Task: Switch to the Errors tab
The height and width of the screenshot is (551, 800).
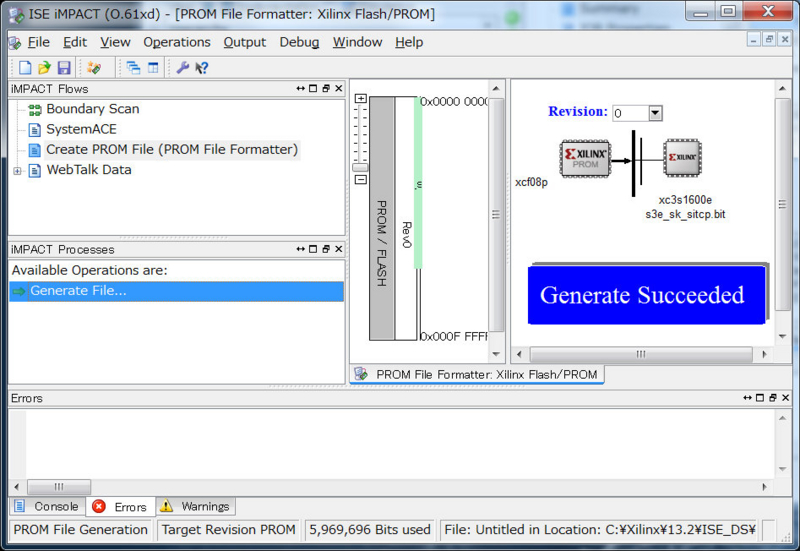Action: point(120,507)
